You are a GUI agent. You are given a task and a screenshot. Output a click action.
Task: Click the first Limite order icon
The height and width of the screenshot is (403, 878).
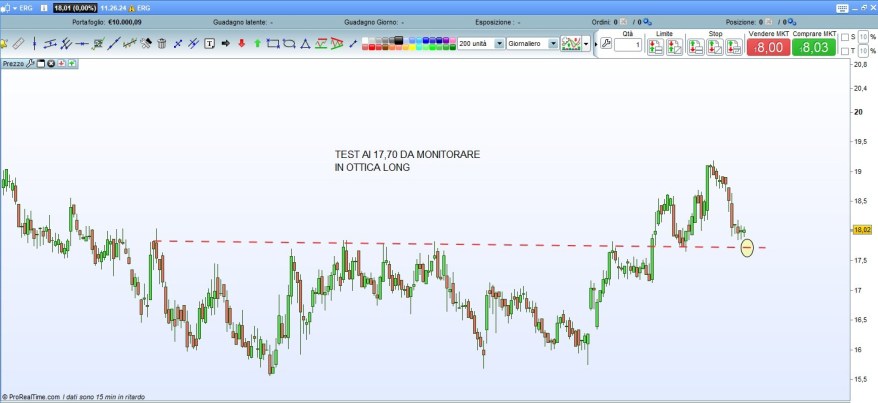coord(655,47)
